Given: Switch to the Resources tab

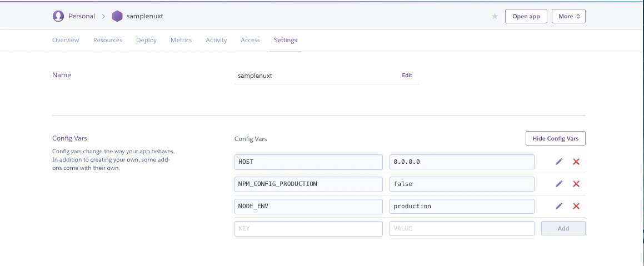Looking at the screenshot, I should [x=108, y=40].
